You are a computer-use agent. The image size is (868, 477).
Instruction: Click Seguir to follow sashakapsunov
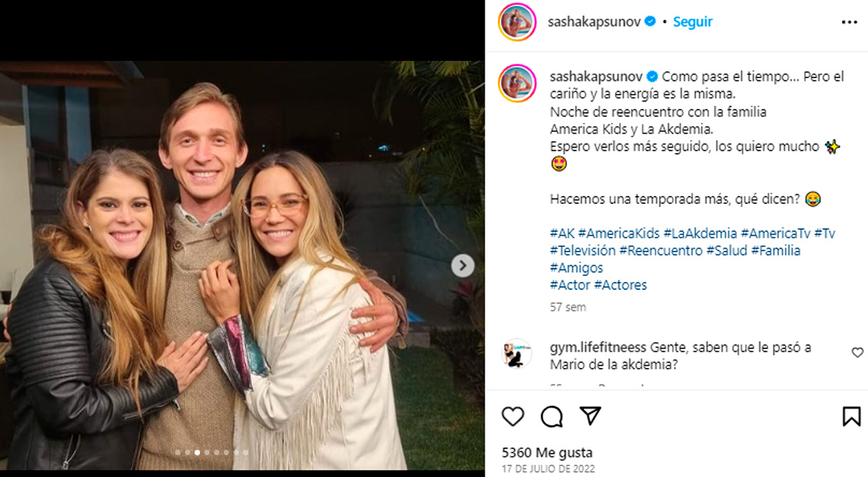(x=693, y=22)
